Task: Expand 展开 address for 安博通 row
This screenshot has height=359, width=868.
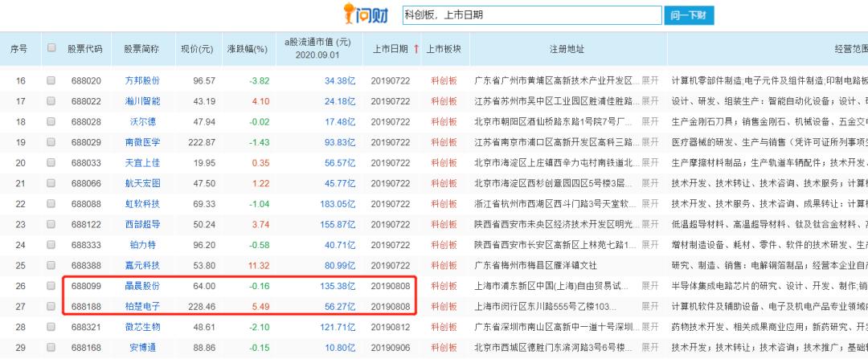Action: pos(650,348)
